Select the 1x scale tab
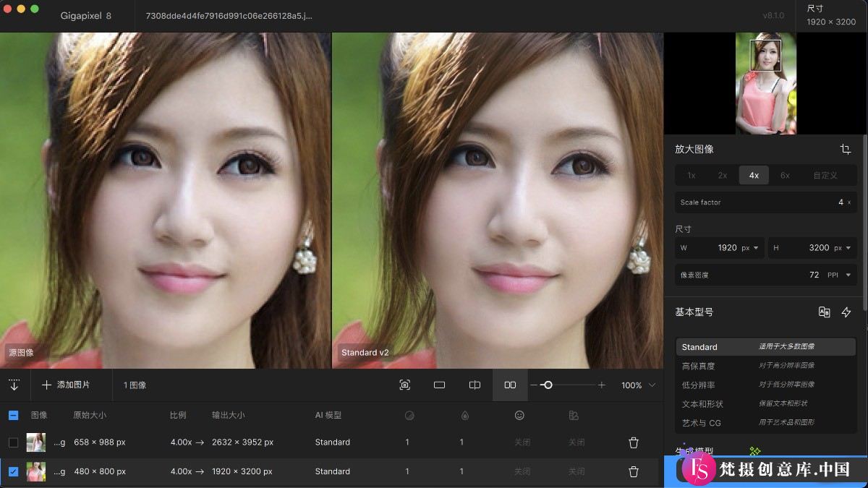Viewport: 868px width, 488px height. pos(691,175)
